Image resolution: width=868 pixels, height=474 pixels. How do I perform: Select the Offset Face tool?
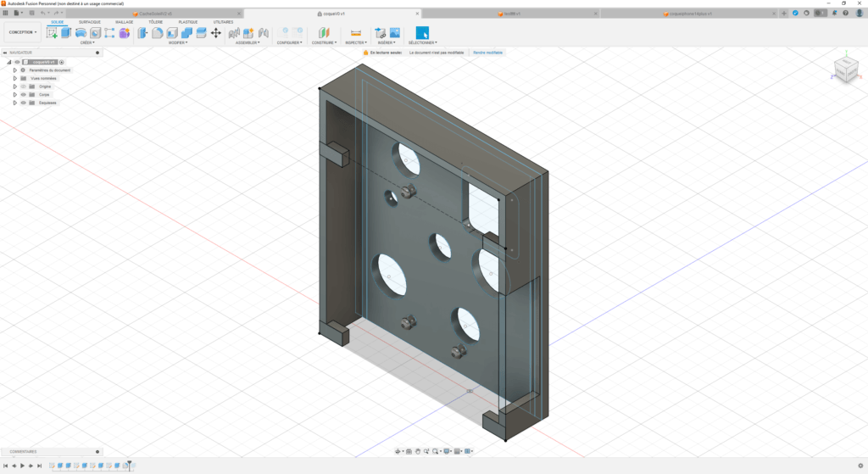(x=202, y=33)
